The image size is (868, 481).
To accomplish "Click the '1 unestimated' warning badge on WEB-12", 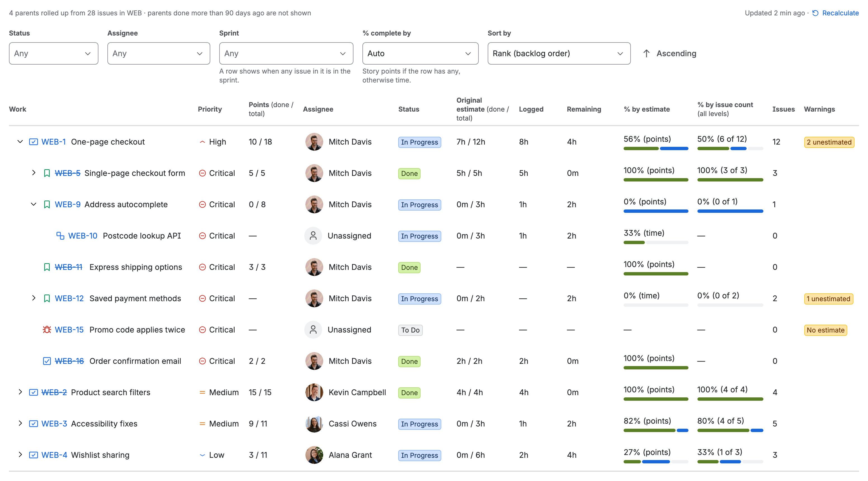I will point(829,299).
